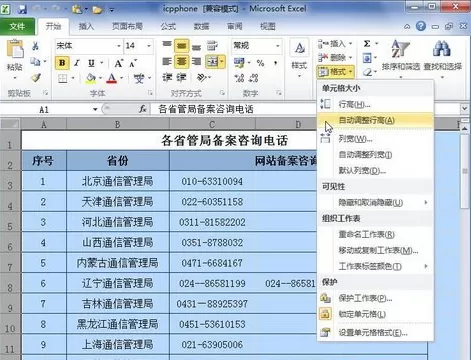Screen dimensions: 471x360
Task: Click the cell borders icon
Action: click(x=63, y=79)
